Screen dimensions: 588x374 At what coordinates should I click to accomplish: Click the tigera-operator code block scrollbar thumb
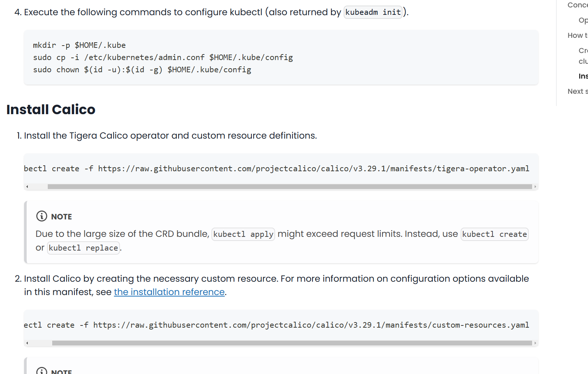[x=290, y=186]
